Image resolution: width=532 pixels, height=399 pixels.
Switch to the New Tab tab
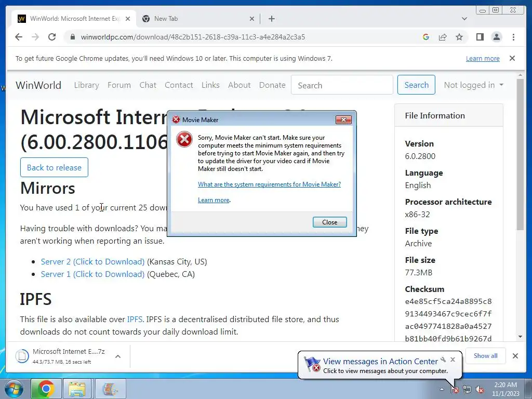tap(198, 19)
